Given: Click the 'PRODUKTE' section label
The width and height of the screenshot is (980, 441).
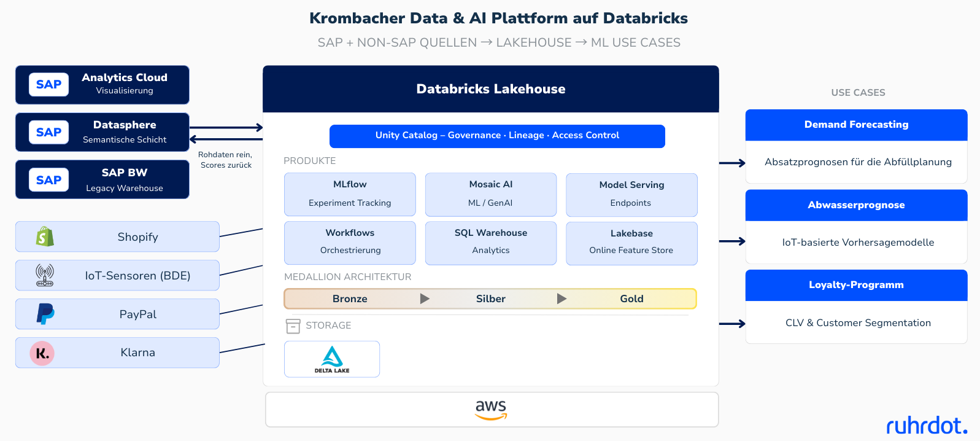Looking at the screenshot, I should 310,161.
